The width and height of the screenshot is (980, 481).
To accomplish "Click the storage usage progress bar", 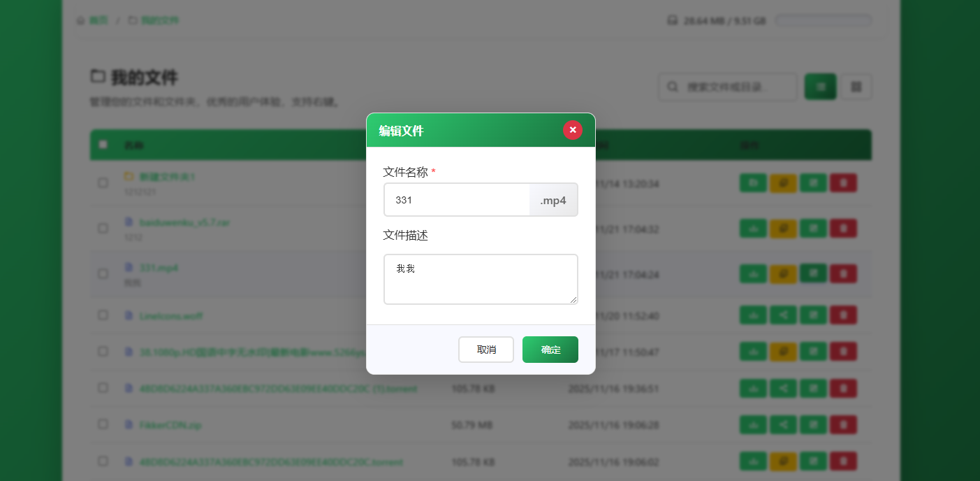I will [823, 21].
